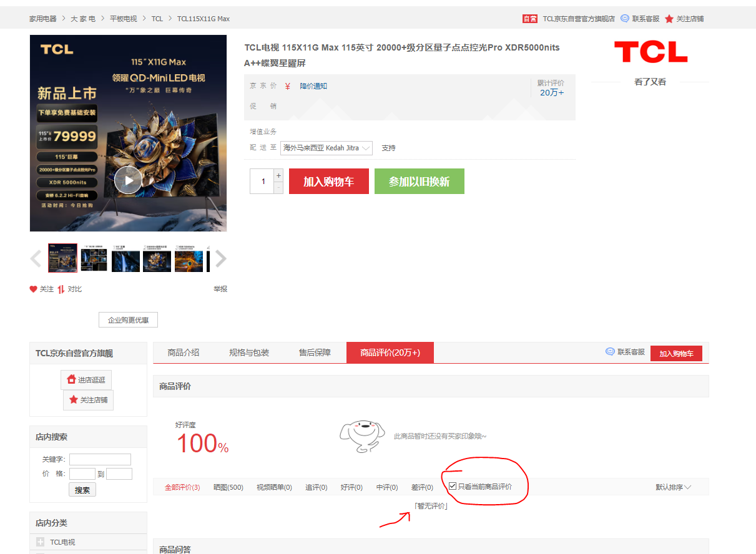756x554 pixels.
Task: Click 平板电视 breadcrumb
Action: tap(123, 19)
